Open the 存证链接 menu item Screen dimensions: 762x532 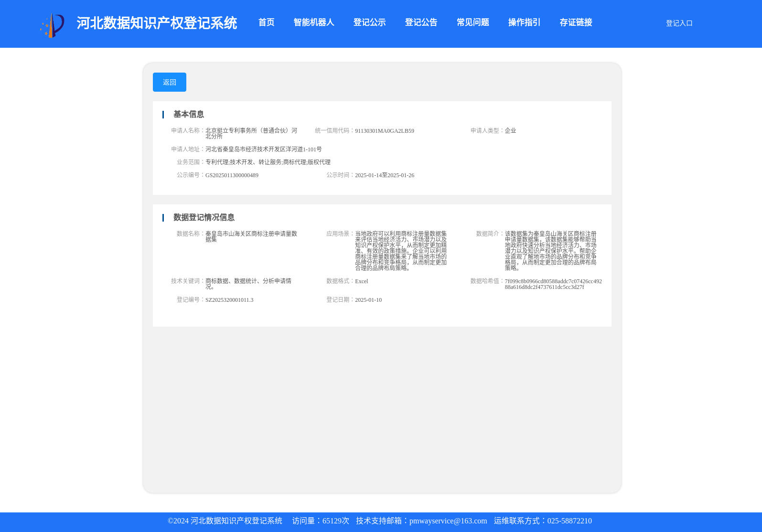(x=576, y=22)
